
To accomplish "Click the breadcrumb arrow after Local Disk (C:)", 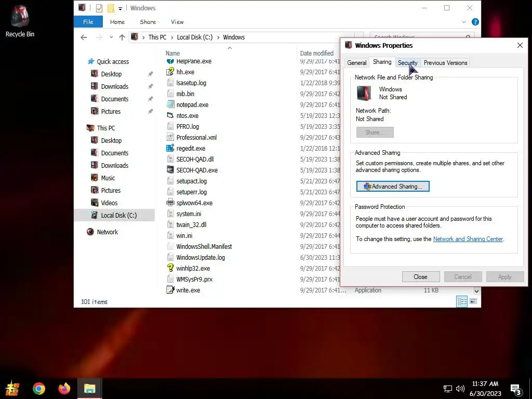I will pos(218,37).
